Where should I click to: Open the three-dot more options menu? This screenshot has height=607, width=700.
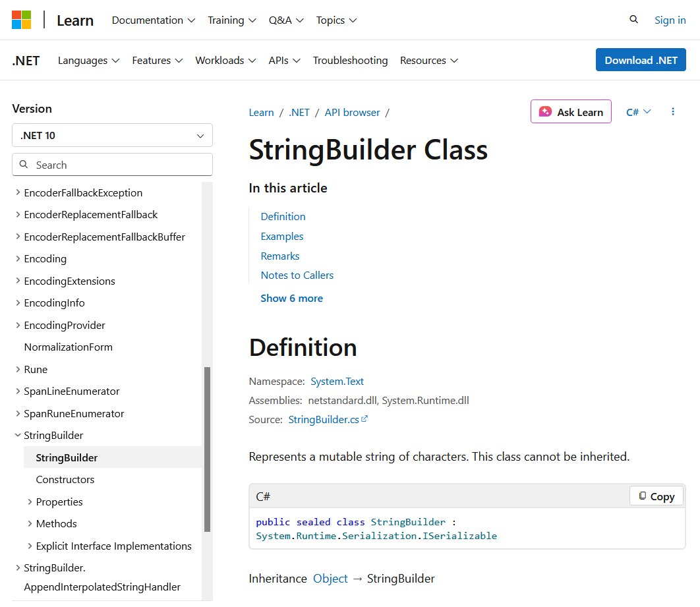[673, 111]
